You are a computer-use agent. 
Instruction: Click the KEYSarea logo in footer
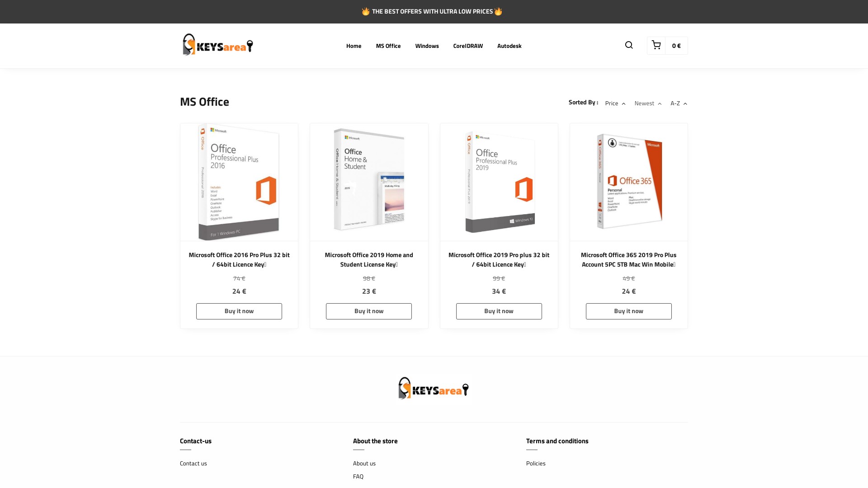pos(434,389)
